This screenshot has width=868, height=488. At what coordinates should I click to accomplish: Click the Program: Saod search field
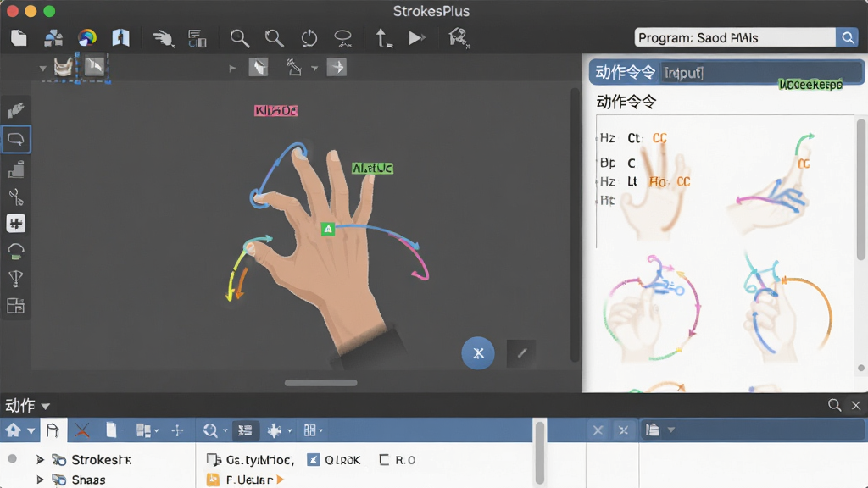tap(735, 37)
